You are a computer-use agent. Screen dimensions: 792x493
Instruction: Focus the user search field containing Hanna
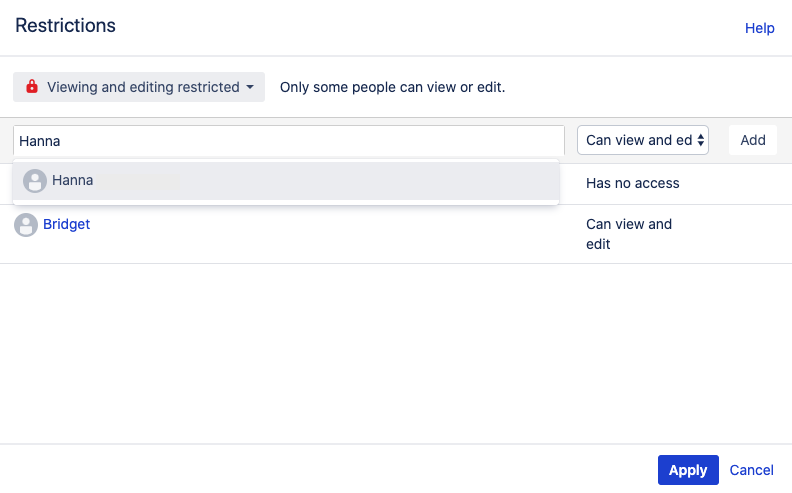pos(289,140)
